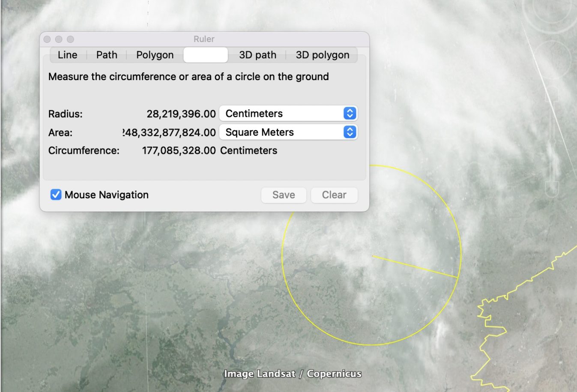
Task: Click the Image Landsat / Copernicus attribution
Action: click(x=293, y=374)
